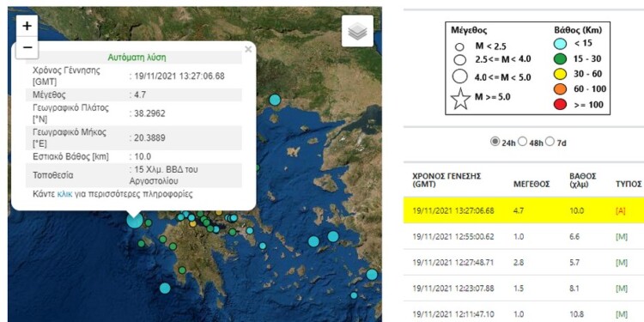This screenshot has height=322, width=644.
Task: Click the cyan marker south of Peloponnese
Action: [x=165, y=288]
